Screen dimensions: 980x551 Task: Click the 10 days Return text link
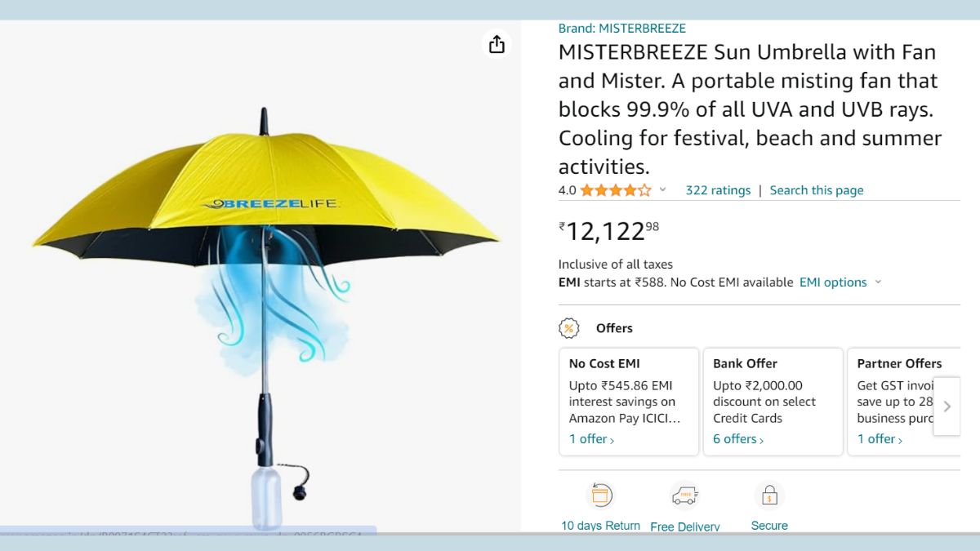tap(600, 526)
